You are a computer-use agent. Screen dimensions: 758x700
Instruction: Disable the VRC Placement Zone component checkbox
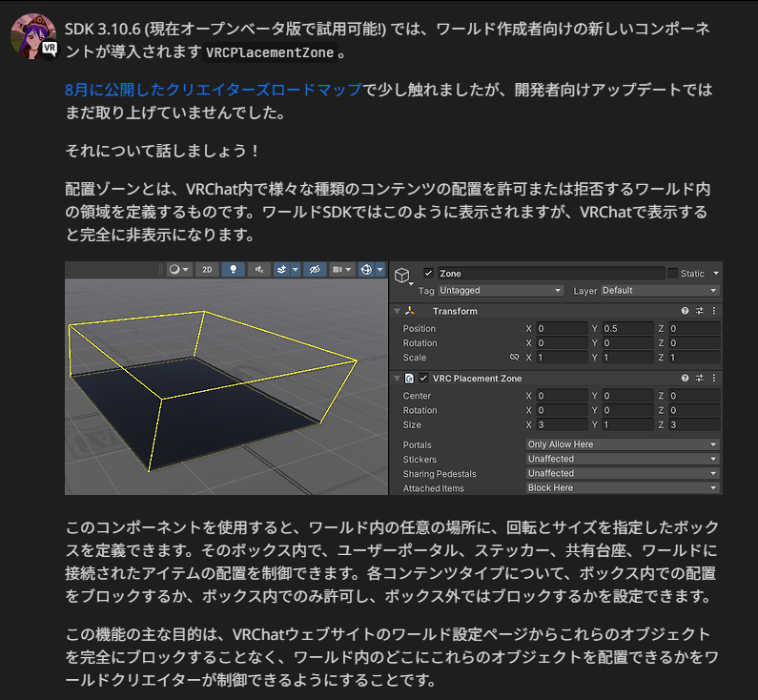[x=424, y=378]
